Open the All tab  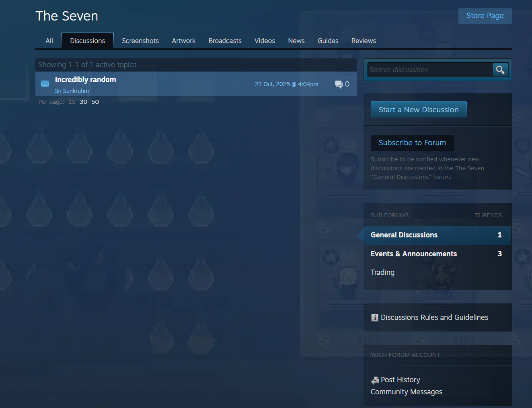tap(49, 41)
